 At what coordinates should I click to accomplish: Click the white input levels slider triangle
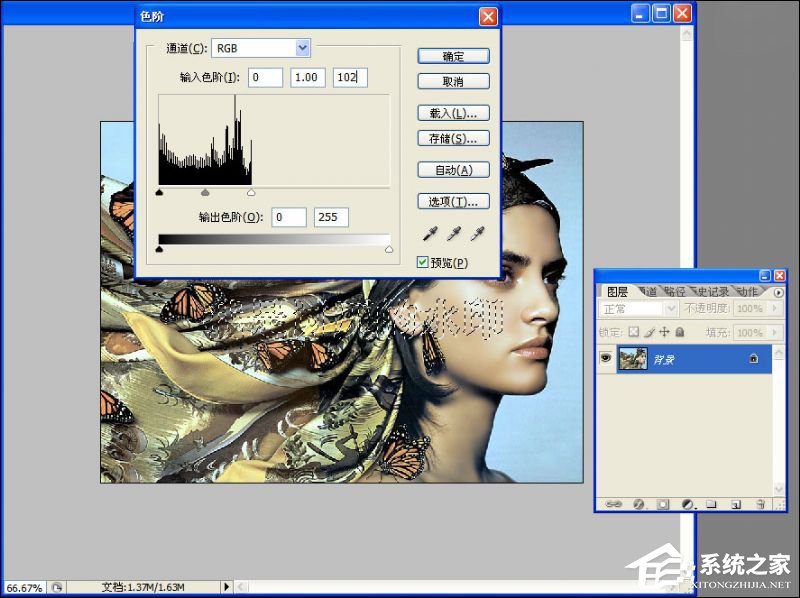pyautogui.click(x=250, y=192)
